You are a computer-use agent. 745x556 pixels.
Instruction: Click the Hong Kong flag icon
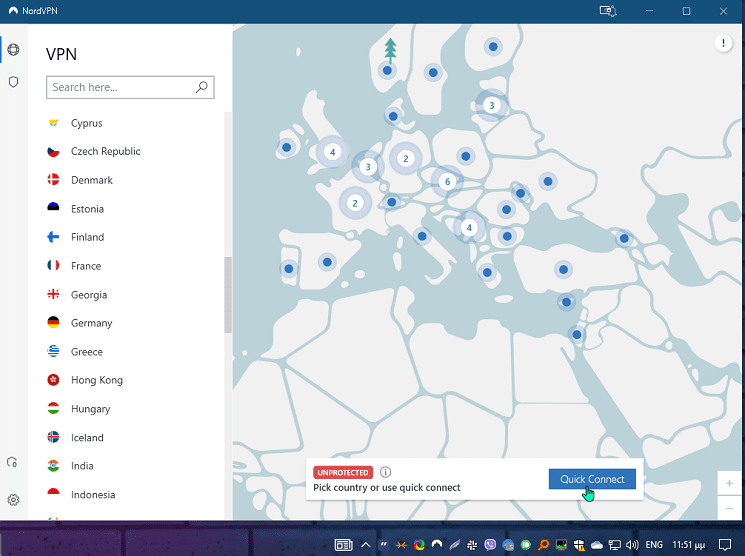click(x=53, y=379)
